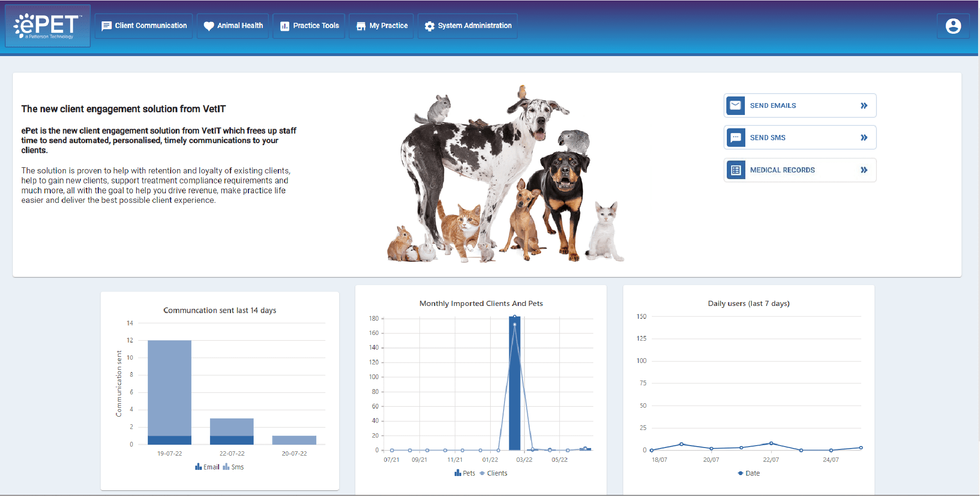Click the SEND SMS button label
980x496 pixels.
tap(768, 138)
